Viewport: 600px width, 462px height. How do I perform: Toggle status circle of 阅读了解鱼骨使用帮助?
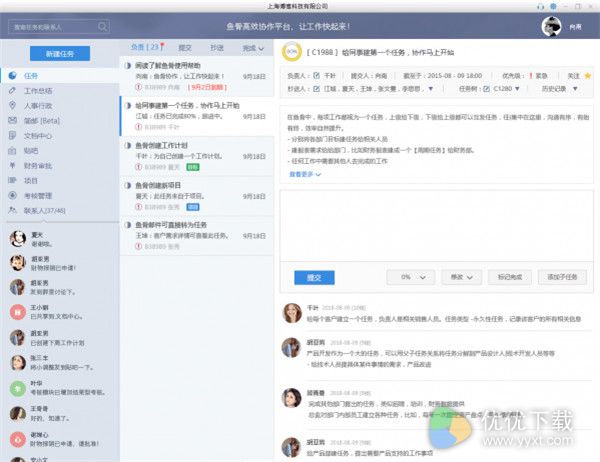pyautogui.click(x=128, y=65)
